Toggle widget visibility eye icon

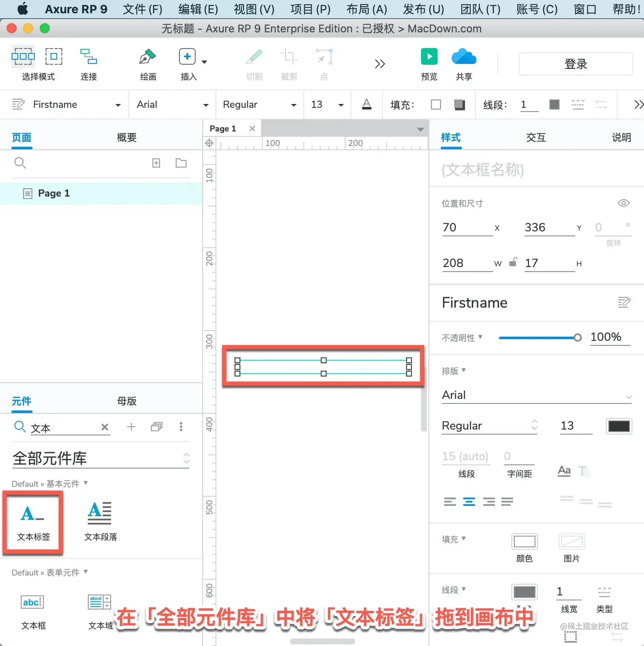[x=624, y=203]
